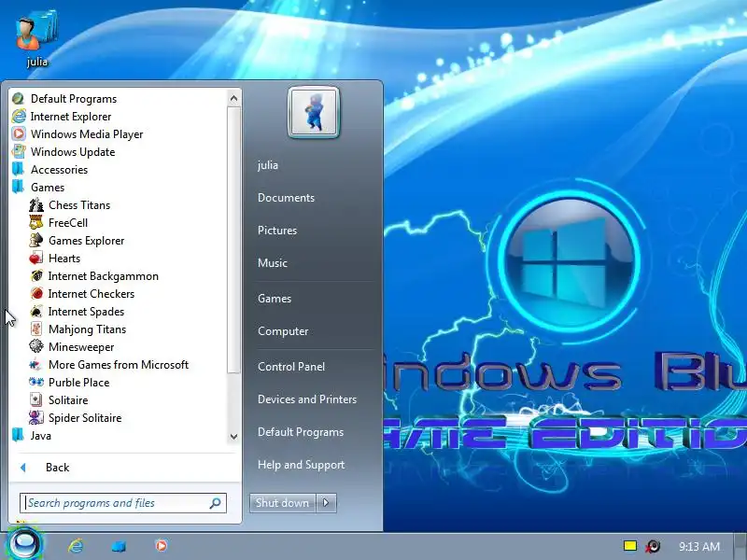Expand the Accessories folder
The height and width of the screenshot is (560, 747).
tap(50, 170)
